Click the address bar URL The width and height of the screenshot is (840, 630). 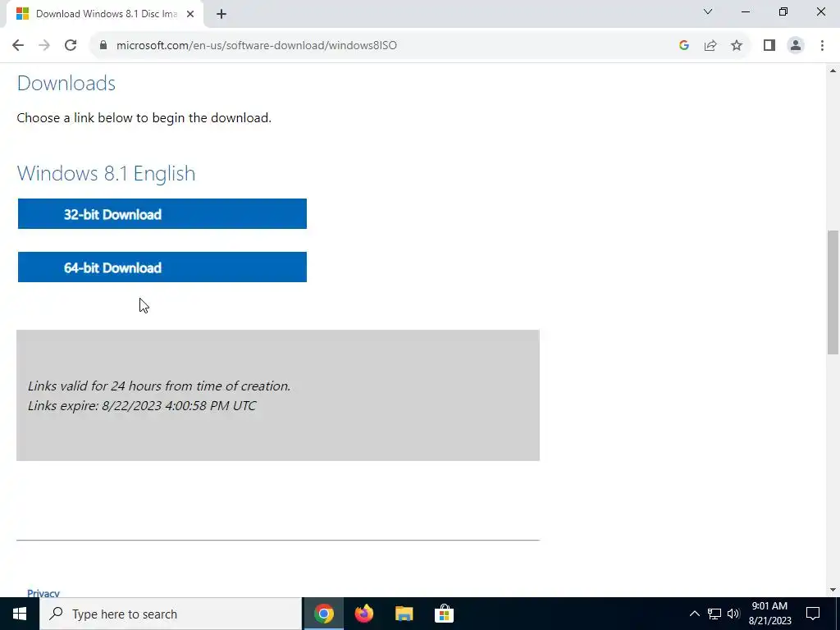(x=257, y=45)
